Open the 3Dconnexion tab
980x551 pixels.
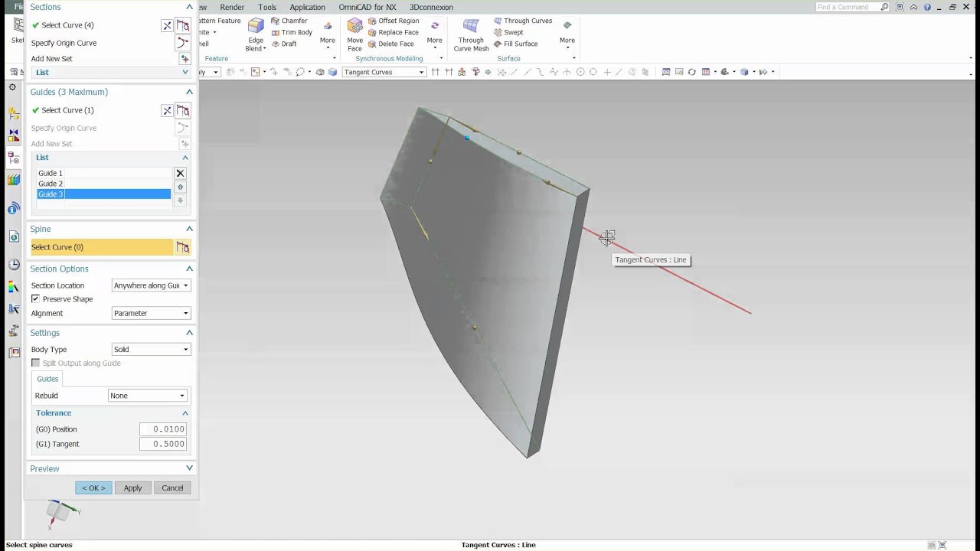(x=431, y=7)
